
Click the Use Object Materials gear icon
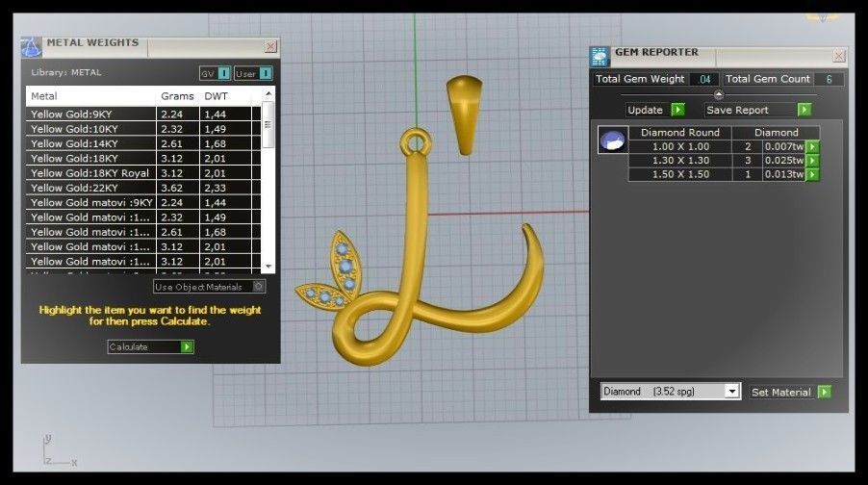tap(259, 286)
